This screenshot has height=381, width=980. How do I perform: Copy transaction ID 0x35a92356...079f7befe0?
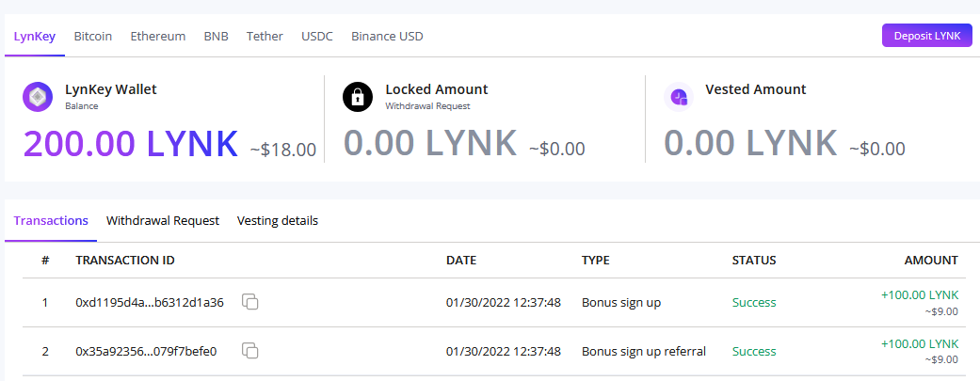coord(250,350)
